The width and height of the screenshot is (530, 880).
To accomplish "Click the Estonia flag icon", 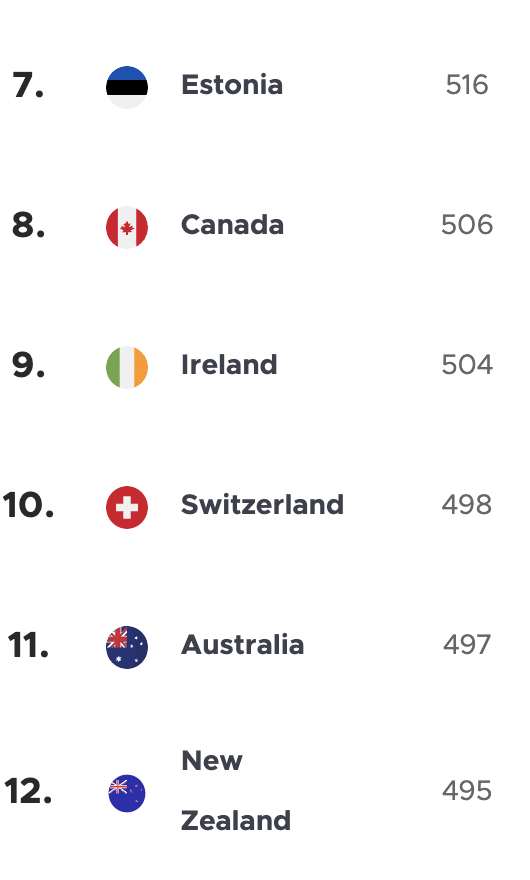I will (127, 87).
